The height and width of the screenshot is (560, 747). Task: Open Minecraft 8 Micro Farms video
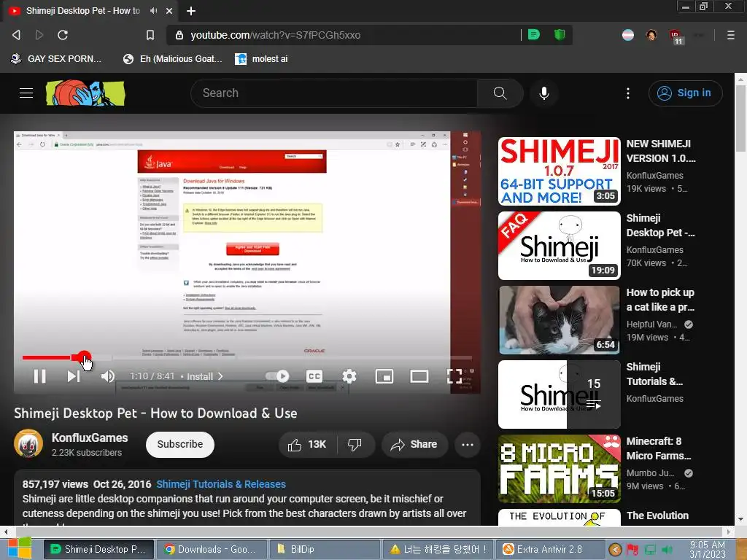coord(560,469)
